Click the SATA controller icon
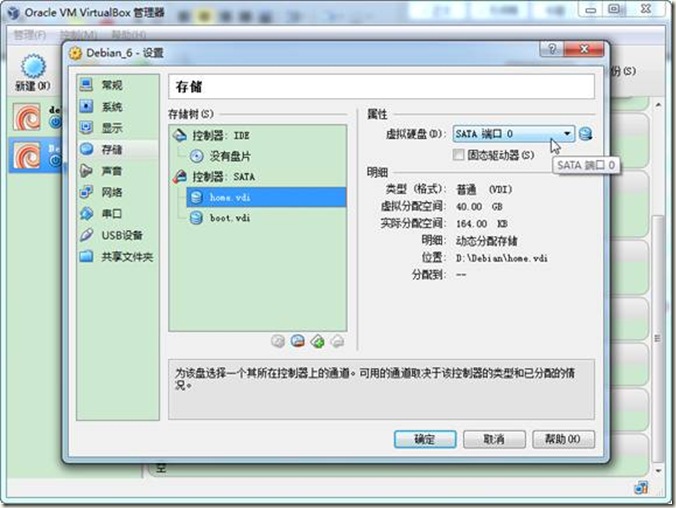 [x=179, y=176]
